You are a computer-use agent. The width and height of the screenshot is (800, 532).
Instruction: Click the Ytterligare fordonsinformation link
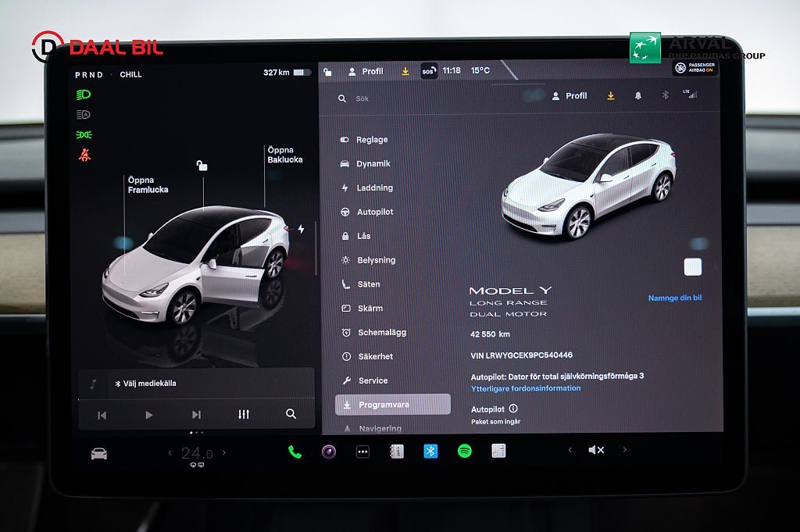(x=526, y=388)
